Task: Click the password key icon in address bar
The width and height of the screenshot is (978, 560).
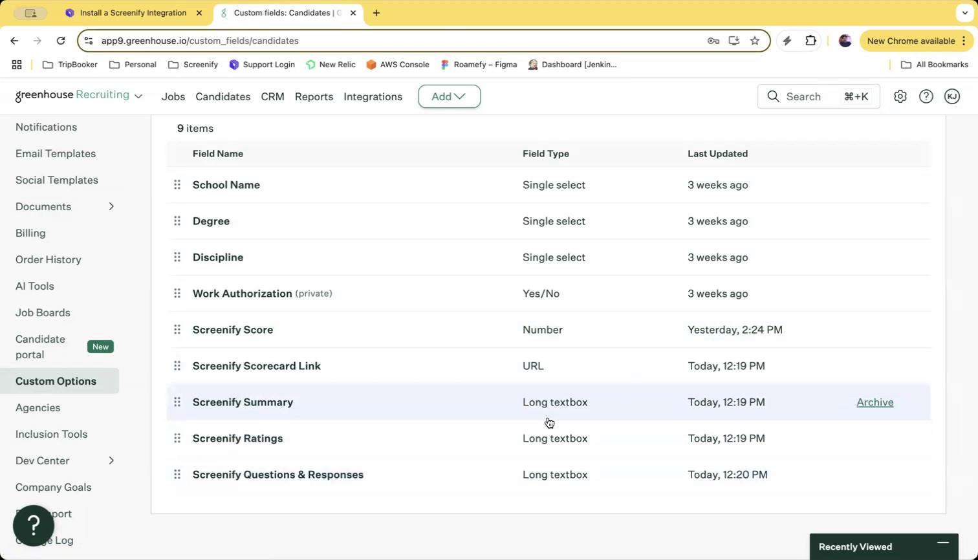Action: pyautogui.click(x=713, y=41)
